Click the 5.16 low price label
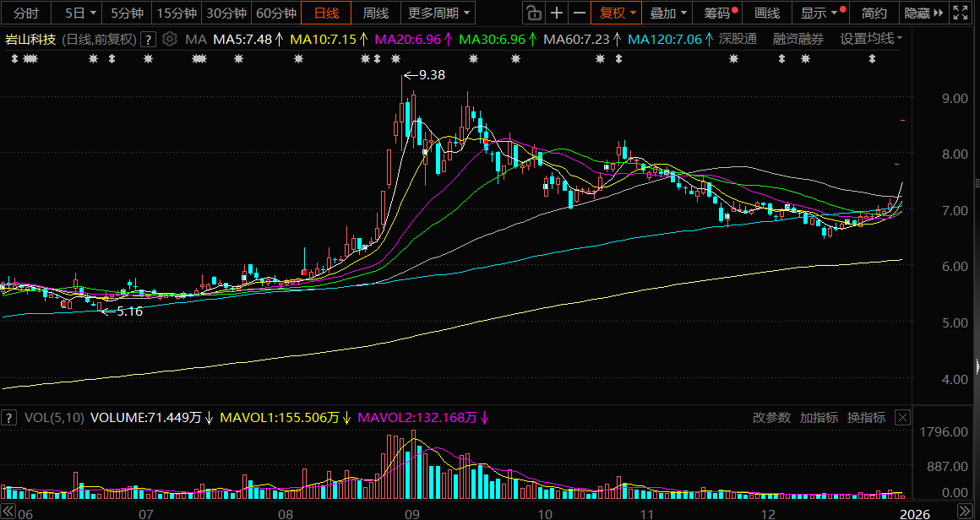 click(x=129, y=311)
